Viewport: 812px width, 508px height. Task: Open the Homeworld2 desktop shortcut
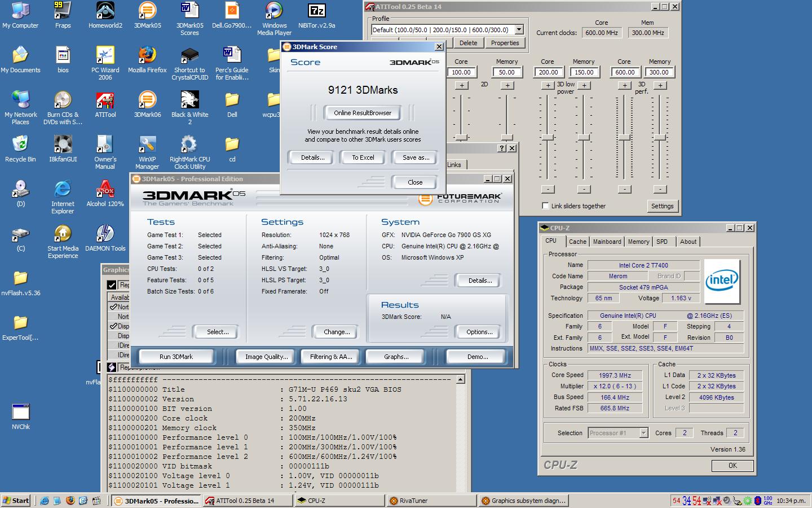[x=105, y=15]
